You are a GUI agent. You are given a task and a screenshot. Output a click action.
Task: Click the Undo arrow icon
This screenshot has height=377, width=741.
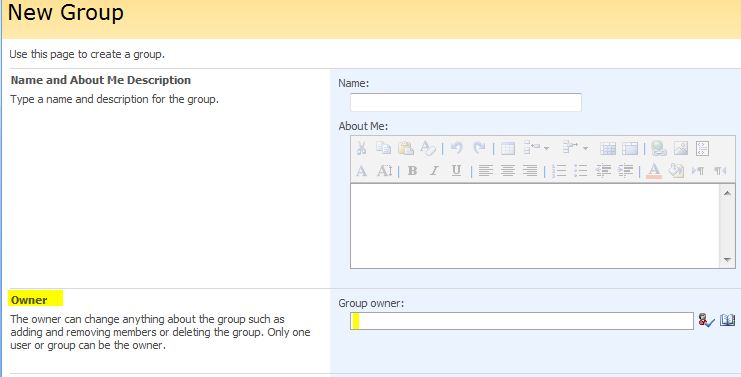[457, 148]
